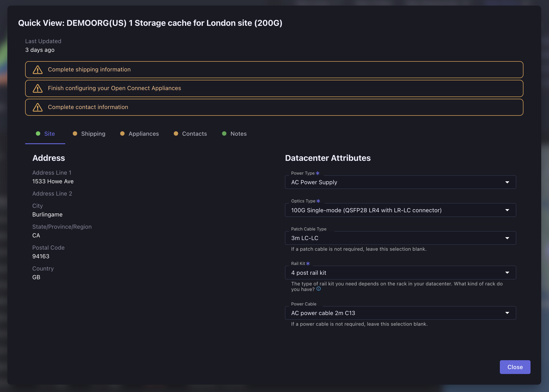This screenshot has height=392, width=549.
Task: Open the 100G Single-mode optics combo box
Action: pyautogui.click(x=400, y=210)
